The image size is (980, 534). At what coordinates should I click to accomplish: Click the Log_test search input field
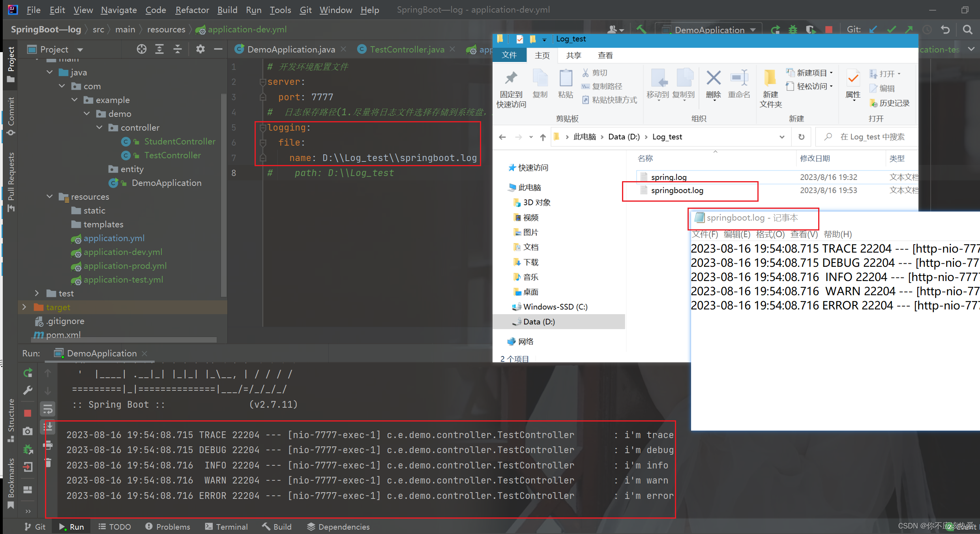click(x=872, y=137)
